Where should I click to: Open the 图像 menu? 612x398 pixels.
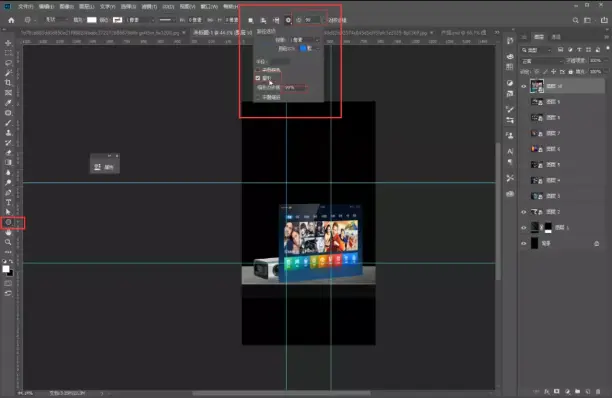pos(66,7)
